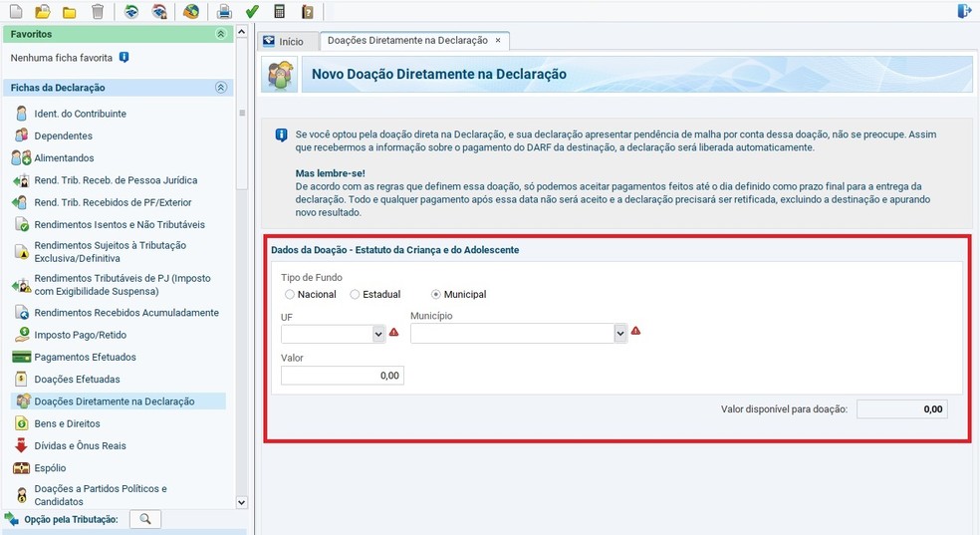Click the blue info icon in the notice box
This screenshot has height=535, width=980.
281,135
